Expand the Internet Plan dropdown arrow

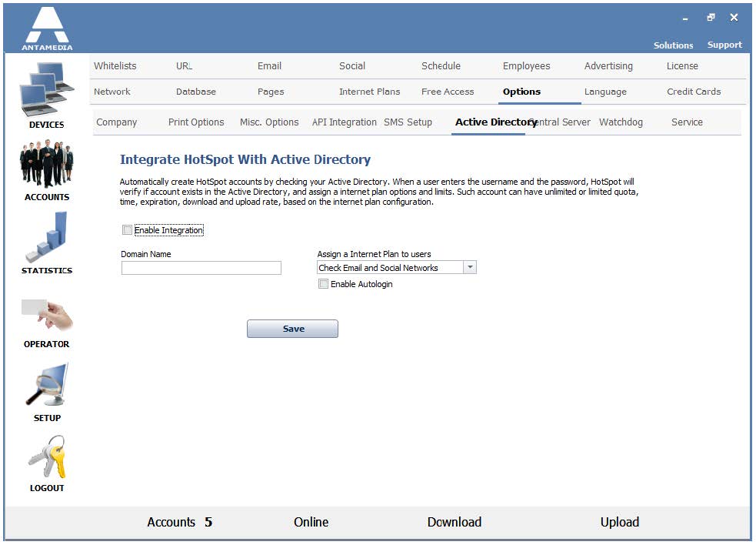pyautogui.click(x=470, y=267)
